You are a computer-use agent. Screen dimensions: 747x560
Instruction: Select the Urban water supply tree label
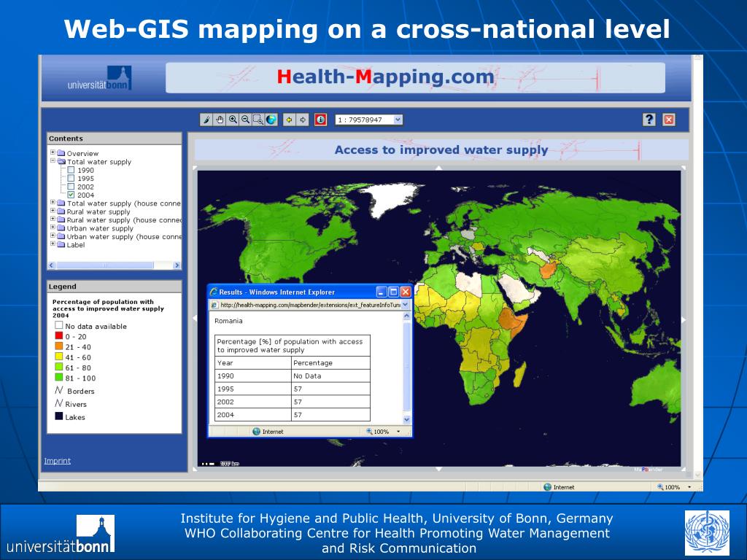(x=100, y=228)
